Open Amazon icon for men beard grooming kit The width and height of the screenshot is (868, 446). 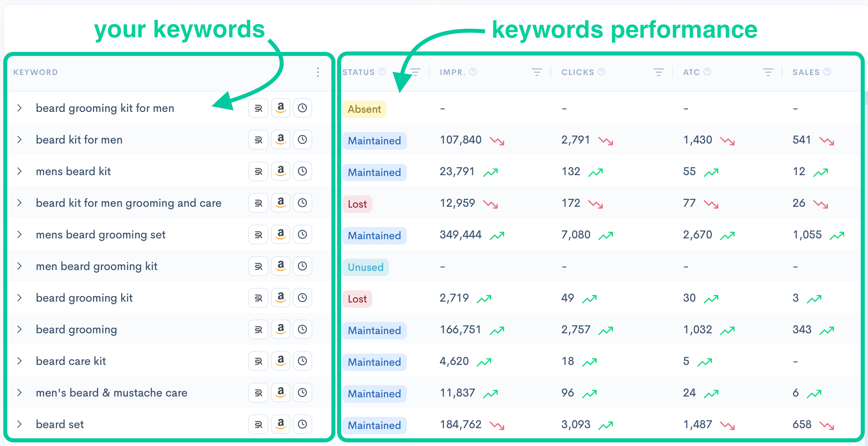(280, 266)
